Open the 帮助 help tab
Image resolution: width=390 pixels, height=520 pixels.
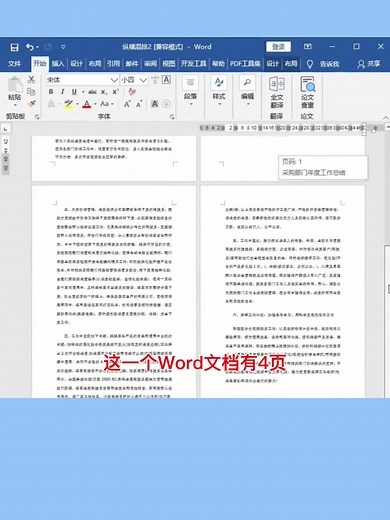click(218, 64)
